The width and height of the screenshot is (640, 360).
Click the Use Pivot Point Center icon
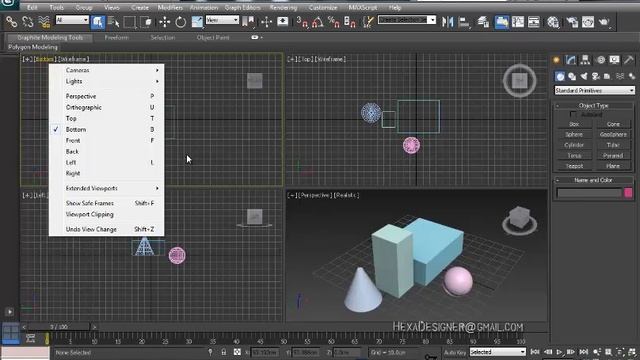coord(248,22)
